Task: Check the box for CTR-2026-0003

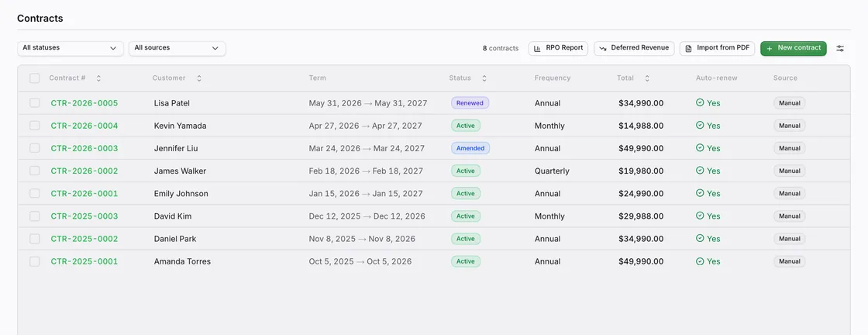Action: coord(35,148)
